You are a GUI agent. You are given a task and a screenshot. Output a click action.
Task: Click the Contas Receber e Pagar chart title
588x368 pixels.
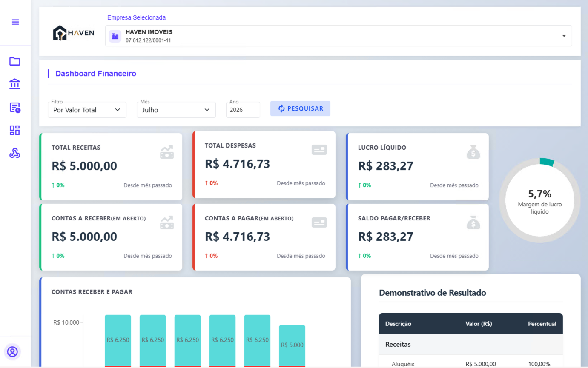click(x=92, y=292)
